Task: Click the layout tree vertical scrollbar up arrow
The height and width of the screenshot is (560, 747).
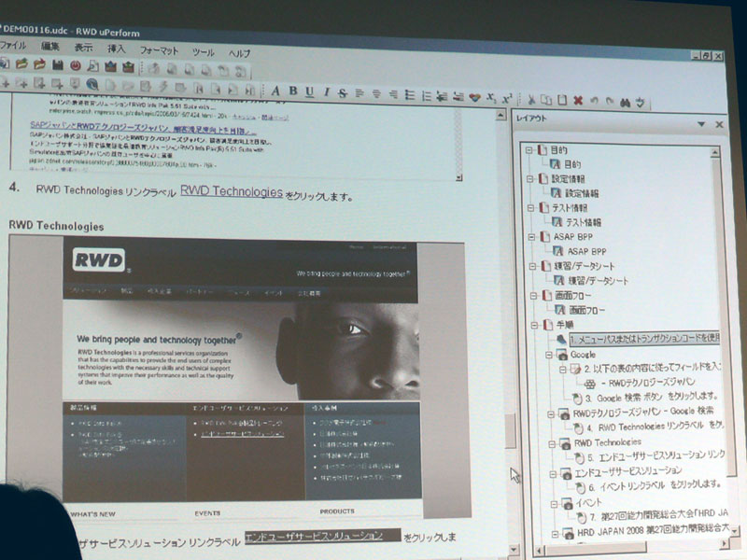Action: click(x=714, y=152)
